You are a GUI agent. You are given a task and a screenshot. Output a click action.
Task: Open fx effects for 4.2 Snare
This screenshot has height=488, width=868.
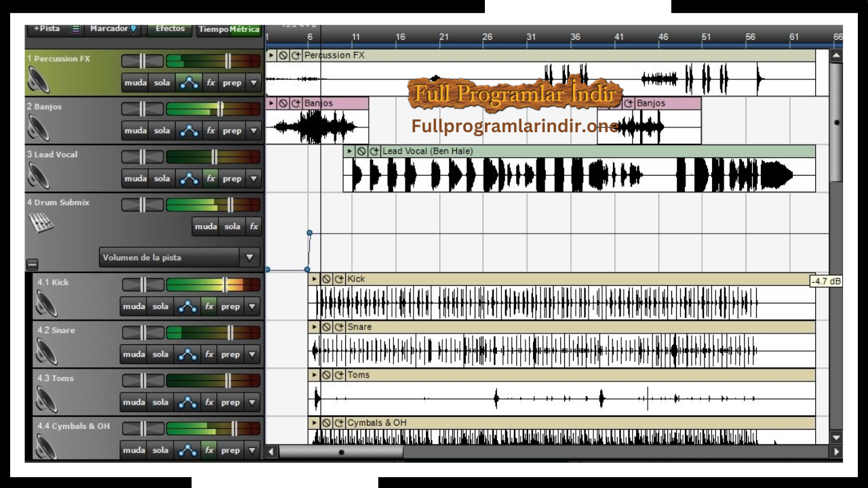(x=209, y=354)
